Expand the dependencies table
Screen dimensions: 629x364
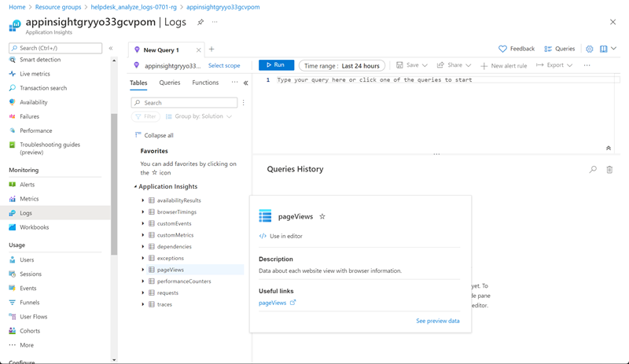click(143, 246)
